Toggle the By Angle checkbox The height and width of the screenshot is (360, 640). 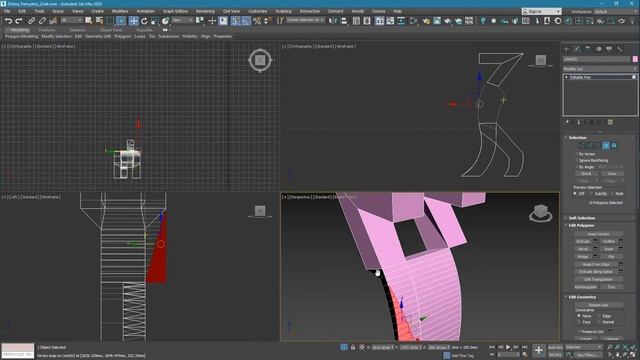pyautogui.click(x=577, y=167)
